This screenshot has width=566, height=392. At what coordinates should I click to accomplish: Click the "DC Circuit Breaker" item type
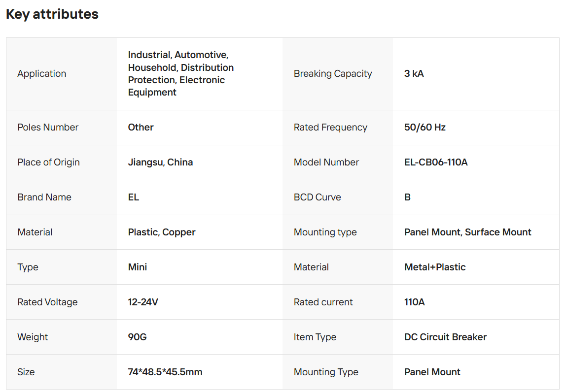[446, 337]
